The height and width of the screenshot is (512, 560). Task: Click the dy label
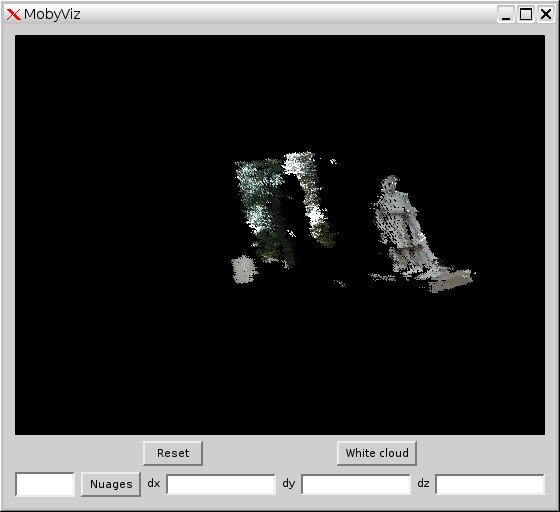point(289,484)
